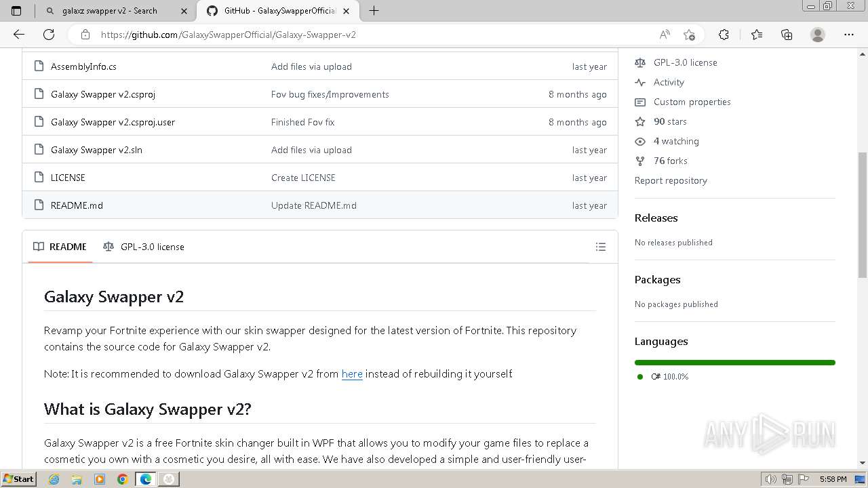
Task: Open Galaxy Swapper v2.csproj.user file
Action: pos(113,122)
